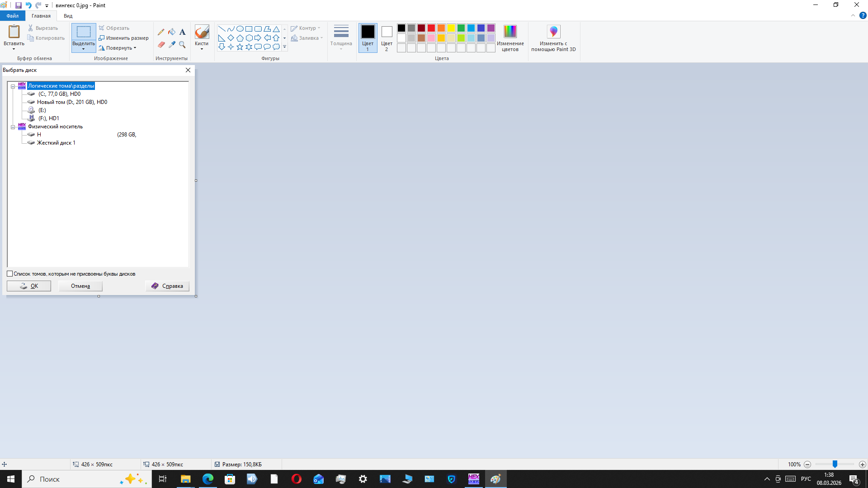Image resolution: width=868 pixels, height=488 pixels.
Task: Select Color 2 button
Action: pyautogui.click(x=387, y=38)
